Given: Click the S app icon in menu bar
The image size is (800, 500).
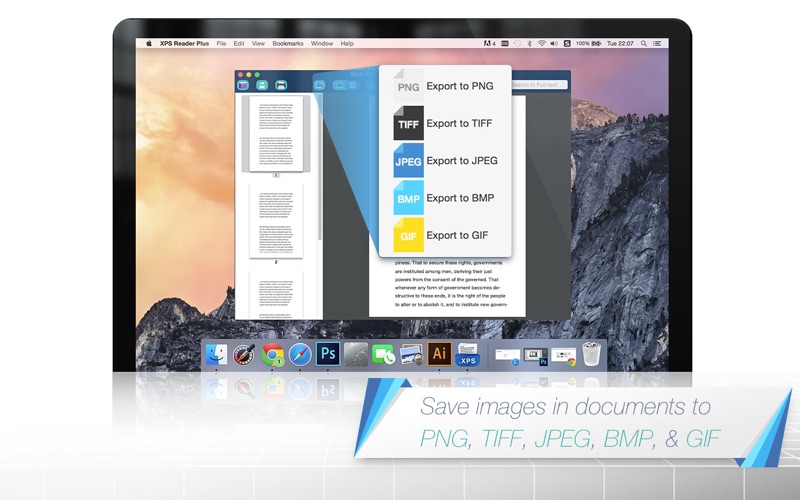Looking at the screenshot, I should pyautogui.click(x=567, y=43).
